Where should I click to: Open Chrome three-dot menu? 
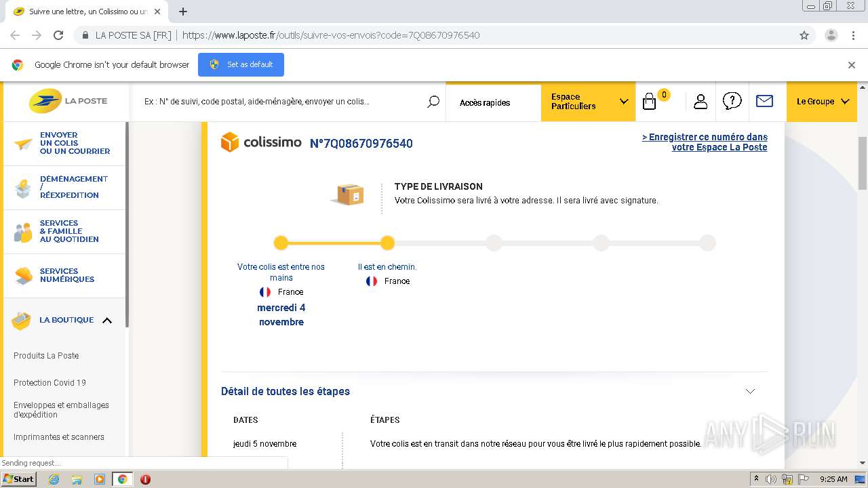click(853, 35)
